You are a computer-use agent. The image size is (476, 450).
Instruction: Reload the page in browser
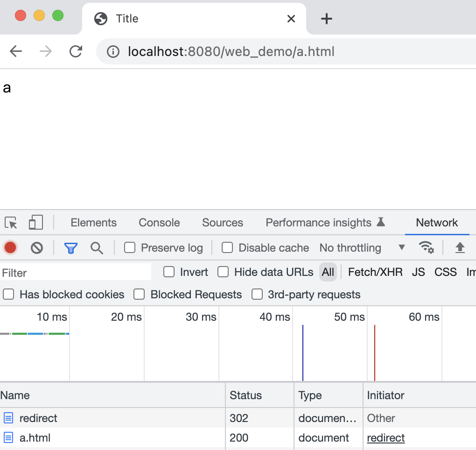point(76,51)
